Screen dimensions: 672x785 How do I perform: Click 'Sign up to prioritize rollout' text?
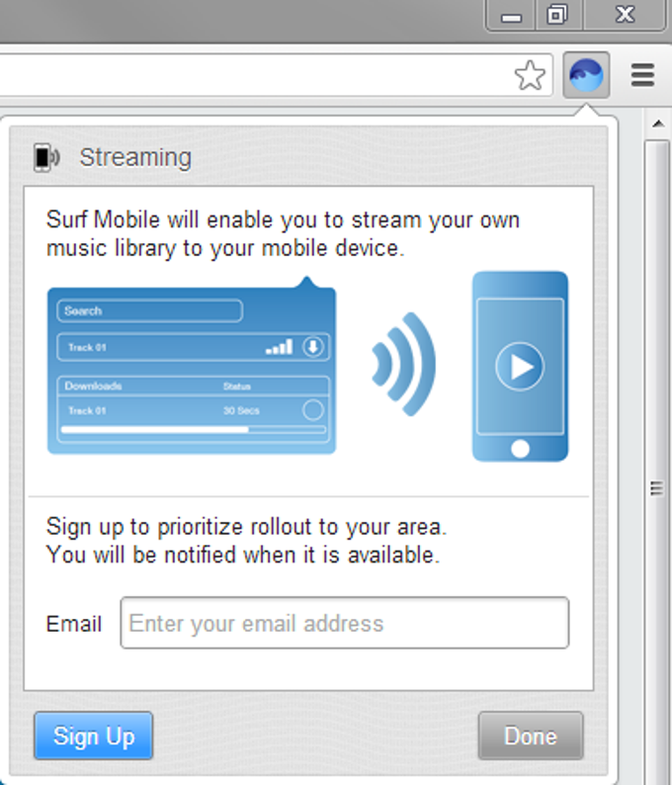click(x=246, y=527)
